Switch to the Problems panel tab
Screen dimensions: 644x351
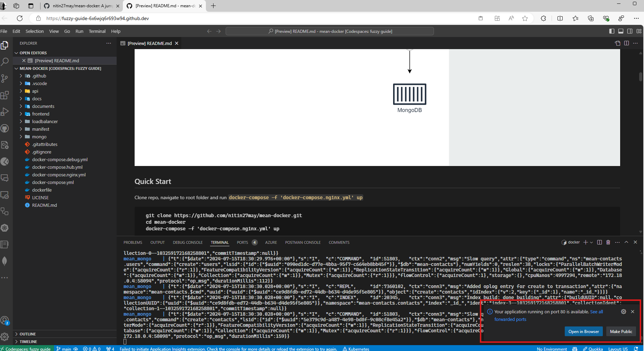133,242
